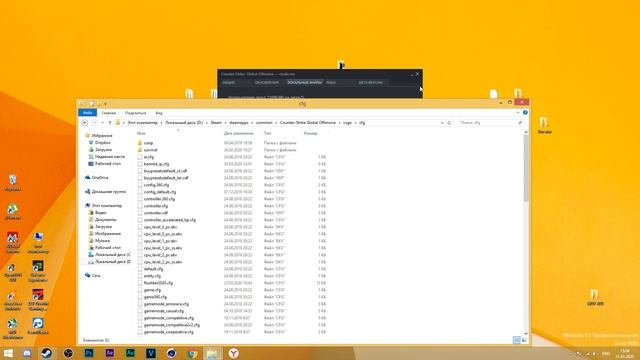This screenshot has height=360, width=640.
Task: Open Adobe Audition from the taskbar
Action: coord(130,353)
